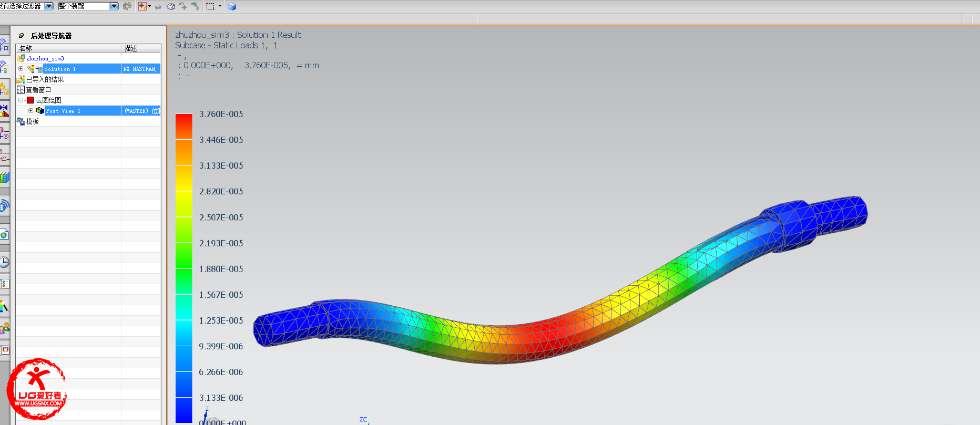Image resolution: width=980 pixels, height=425 pixels.
Task: Select the zhuzhou_sim3 tree row
Action: tap(88, 58)
